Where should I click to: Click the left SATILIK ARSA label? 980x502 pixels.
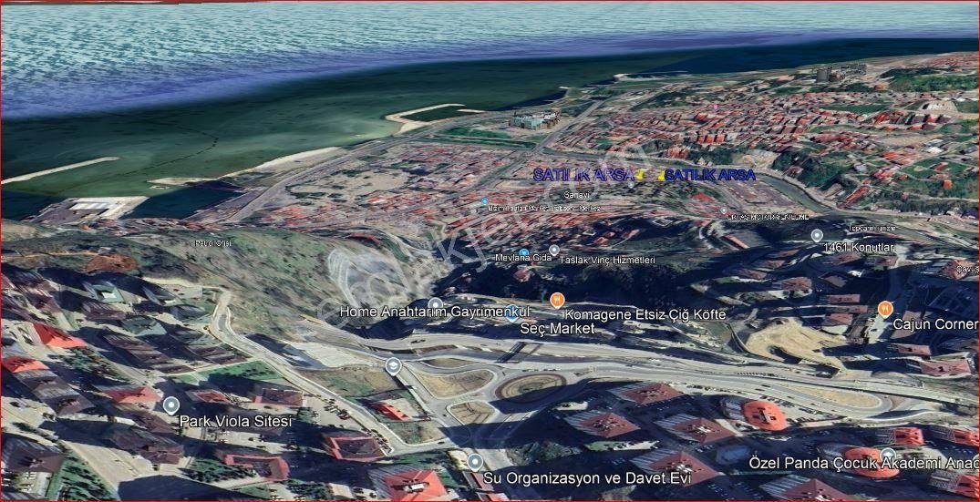[583, 175]
